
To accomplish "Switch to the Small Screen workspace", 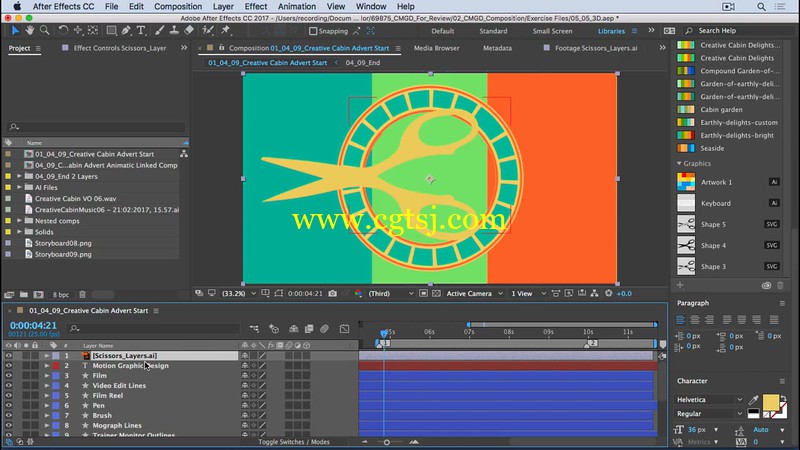I will (x=553, y=31).
